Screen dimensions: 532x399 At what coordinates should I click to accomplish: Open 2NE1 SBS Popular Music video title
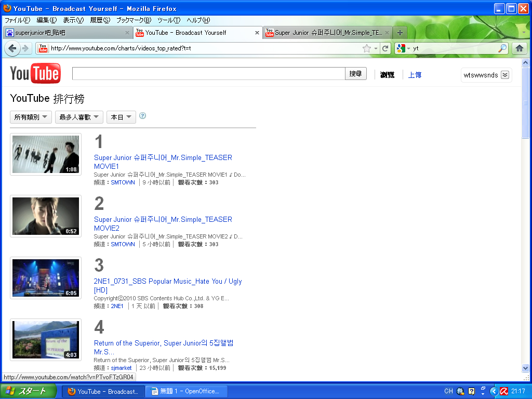[168, 285]
